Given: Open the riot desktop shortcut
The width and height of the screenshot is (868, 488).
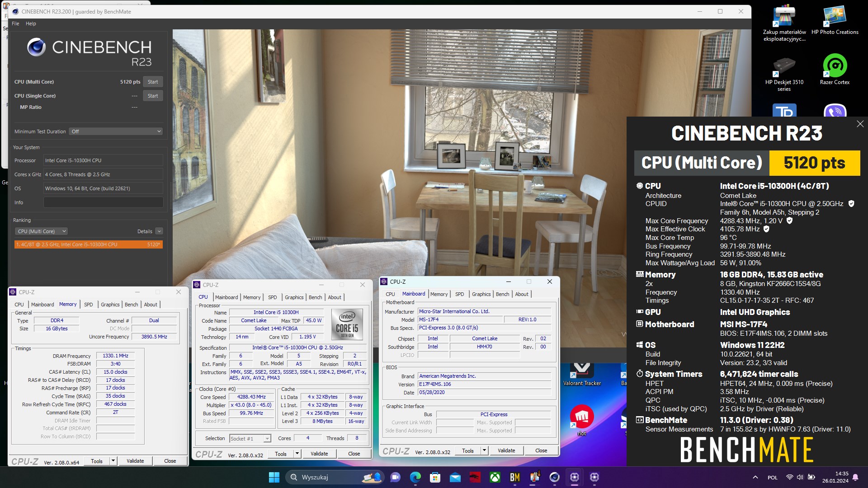Looking at the screenshot, I should click(582, 420).
